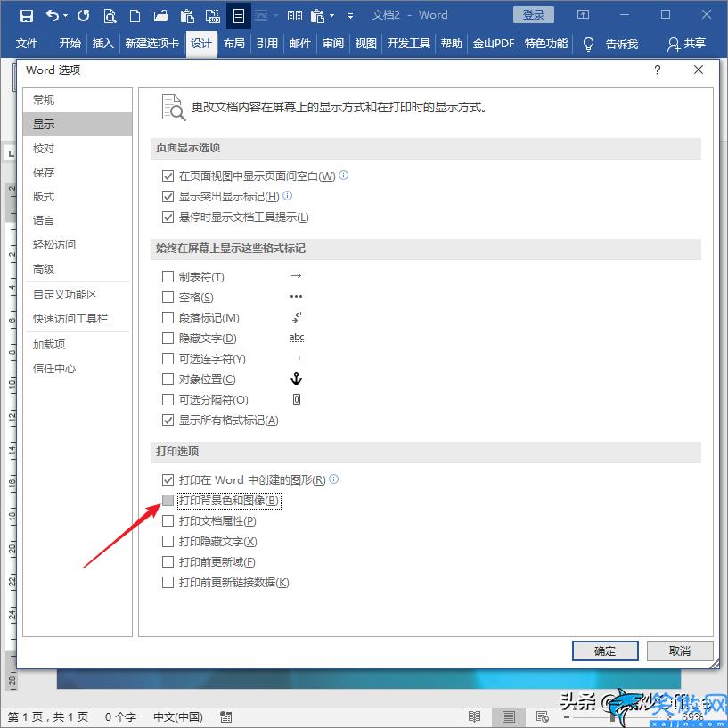Uncheck 在页面视图中显示页面间空白 checkbox
The width and height of the screenshot is (728, 728).
168,176
